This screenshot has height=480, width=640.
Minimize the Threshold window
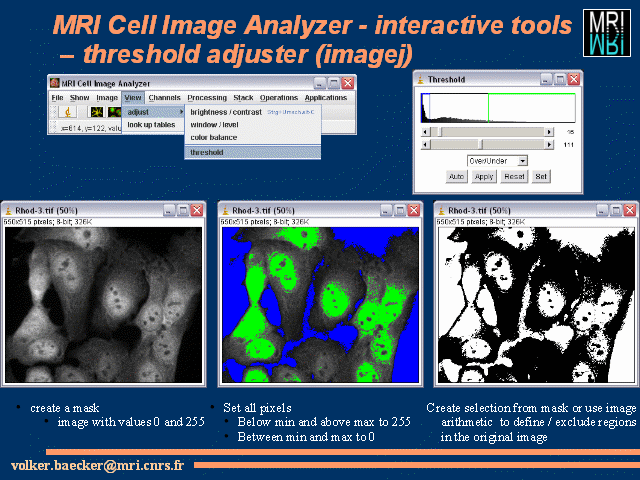(x=546, y=79)
